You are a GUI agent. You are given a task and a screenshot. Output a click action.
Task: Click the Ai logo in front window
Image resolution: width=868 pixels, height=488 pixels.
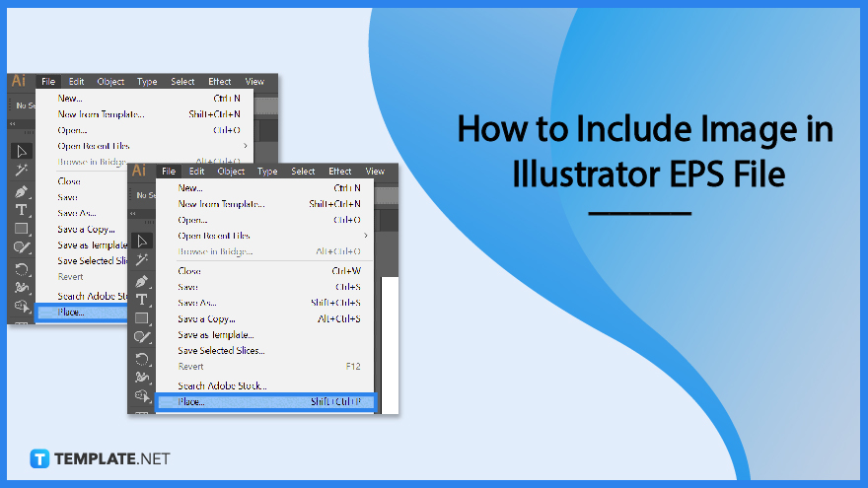pos(139,171)
